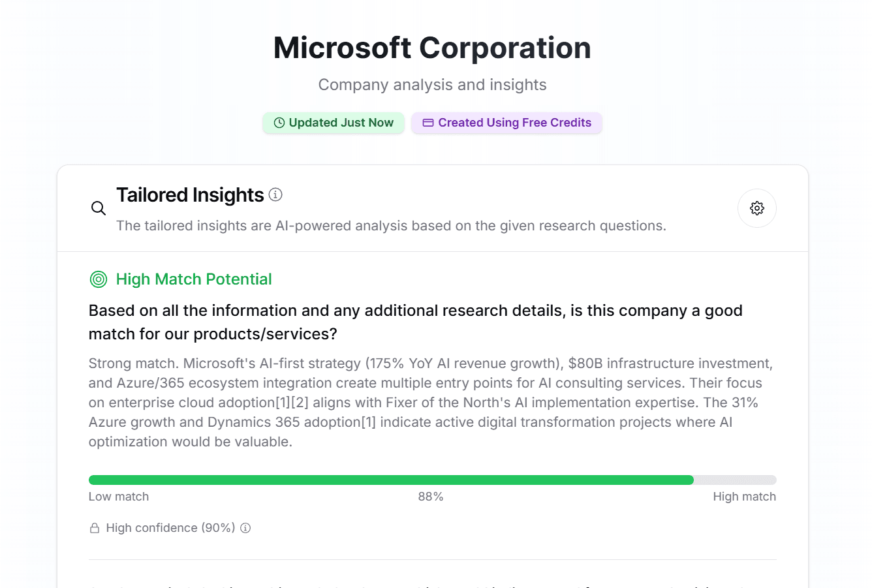
Task: Click the clock icon in Updated Just Now badge
Action: click(279, 123)
